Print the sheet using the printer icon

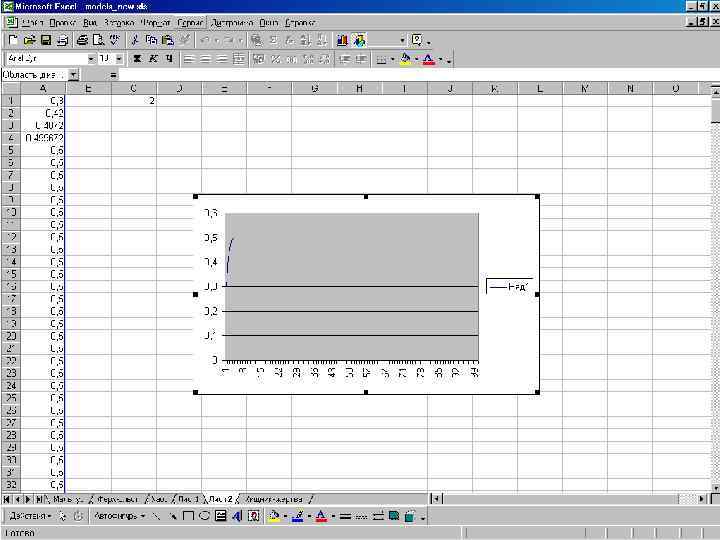coord(82,40)
